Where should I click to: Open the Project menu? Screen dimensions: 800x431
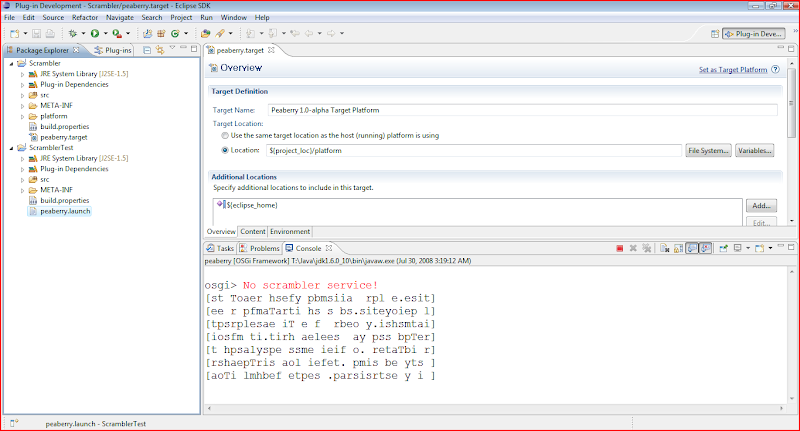pyautogui.click(x=181, y=17)
